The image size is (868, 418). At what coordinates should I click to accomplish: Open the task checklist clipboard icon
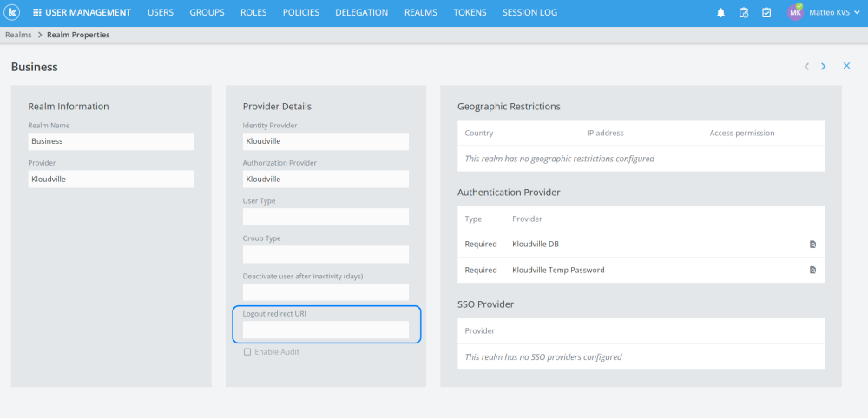pos(766,13)
